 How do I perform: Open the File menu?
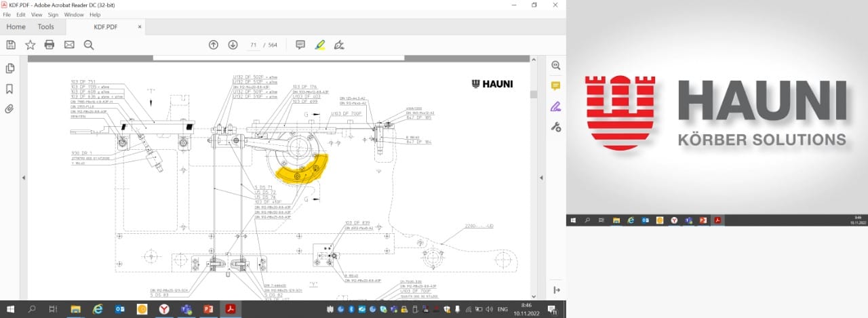point(7,14)
